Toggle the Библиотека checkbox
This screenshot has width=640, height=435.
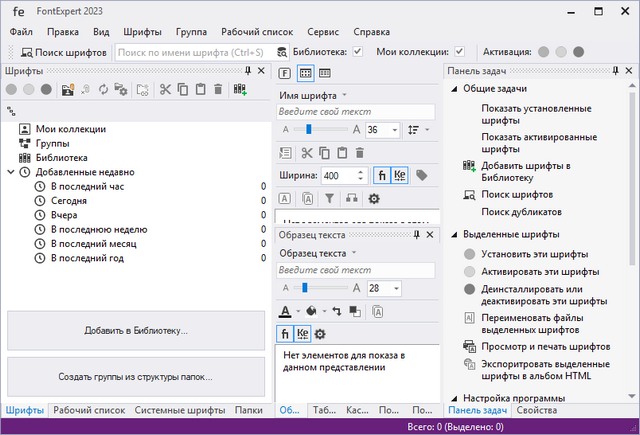click(x=357, y=52)
